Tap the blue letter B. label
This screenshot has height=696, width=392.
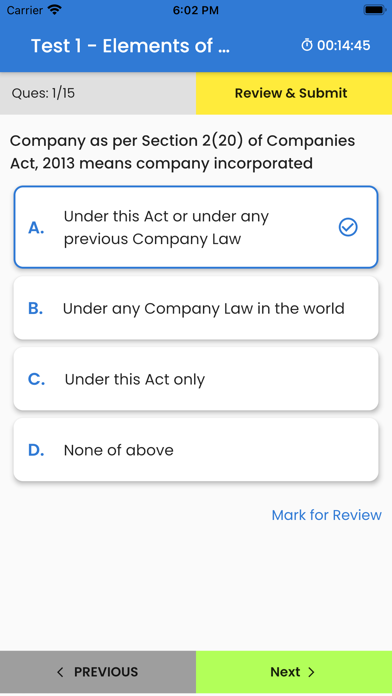pos(36,308)
